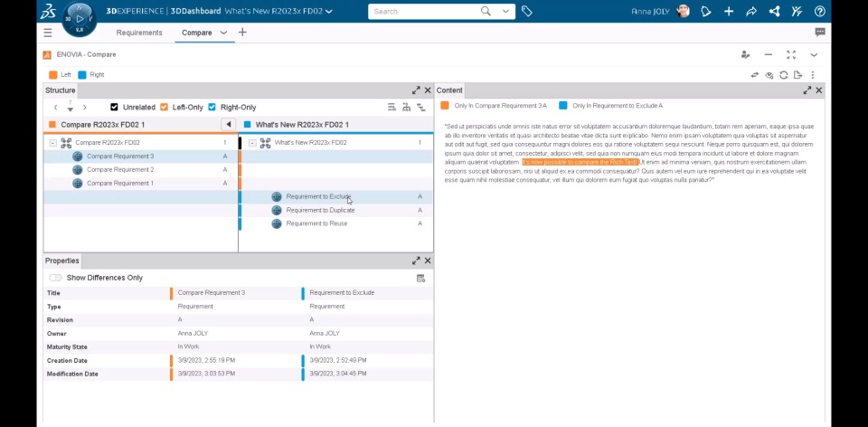This screenshot has height=427, width=868.
Task: Collapse the Compare R2023x FD02 tree node
Action: [x=52, y=143]
